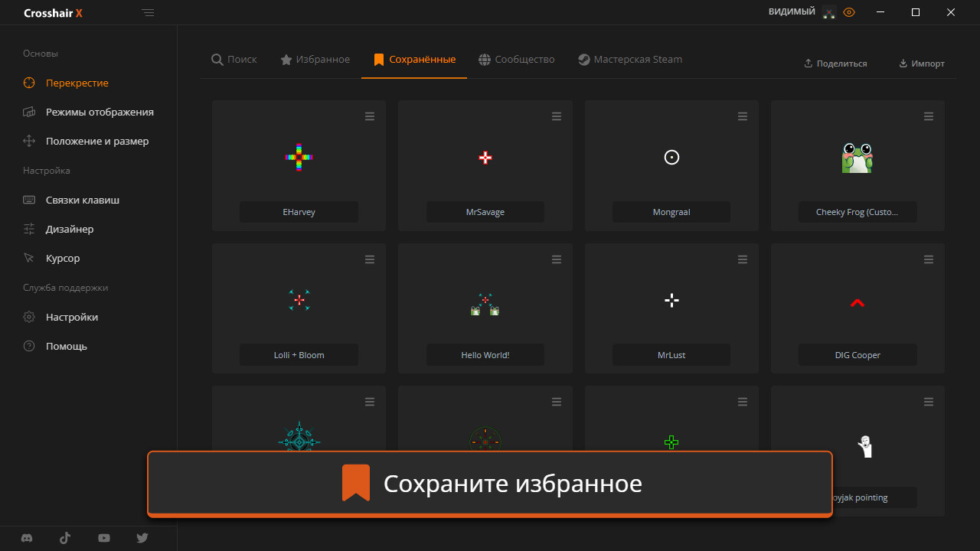Click the Поделиться button
Screen dimensions: 980x551
point(835,64)
